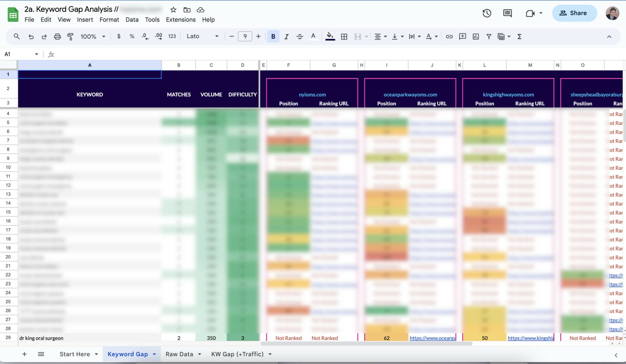Click the Share button

point(574,13)
